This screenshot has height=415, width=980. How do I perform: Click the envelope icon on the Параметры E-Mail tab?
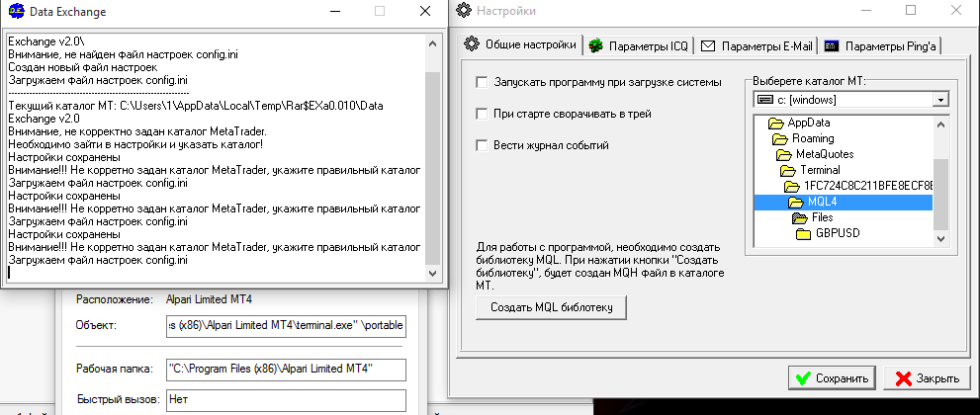pyautogui.click(x=708, y=46)
